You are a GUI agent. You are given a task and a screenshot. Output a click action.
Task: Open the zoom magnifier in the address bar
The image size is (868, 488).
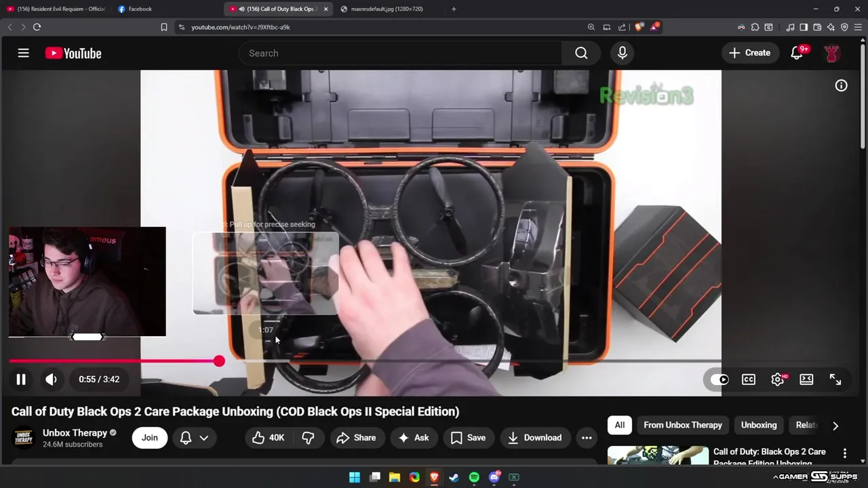pyautogui.click(x=591, y=27)
